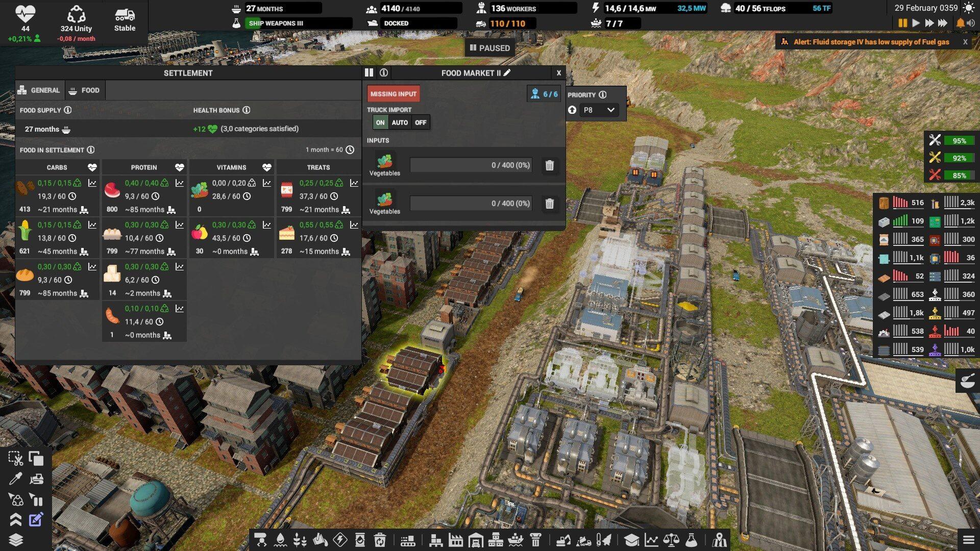Open the hamburger menu at bottom right

pyautogui.click(x=968, y=540)
